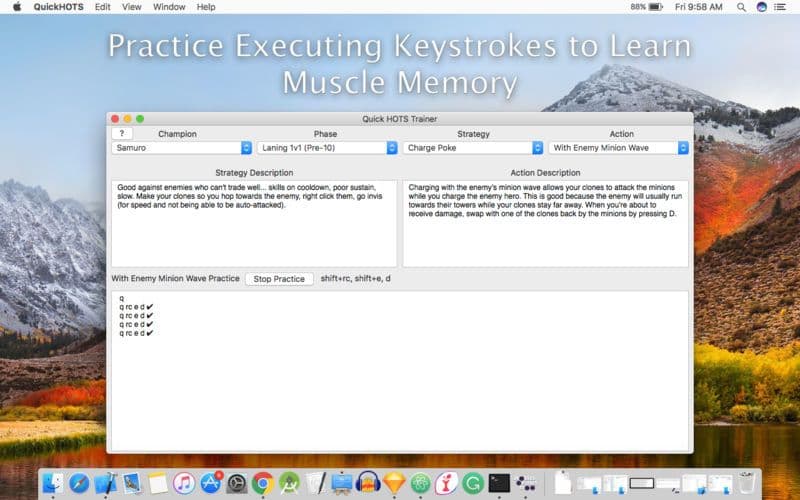
Task: Open the green Atom icon
Action: click(420, 483)
